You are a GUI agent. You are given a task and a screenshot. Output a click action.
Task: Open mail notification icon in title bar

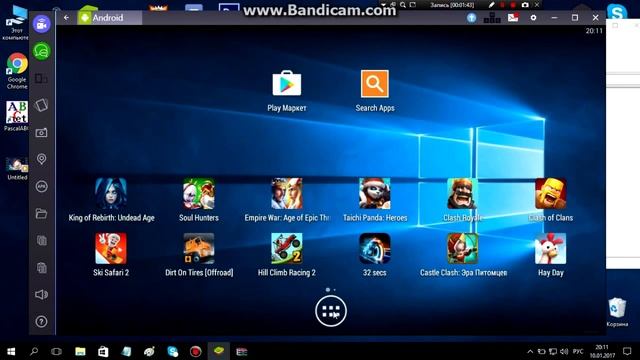pyautogui.click(x=513, y=18)
